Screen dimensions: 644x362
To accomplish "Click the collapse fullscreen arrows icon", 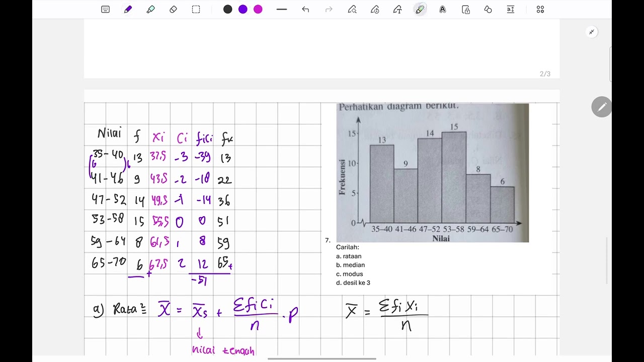I will (592, 32).
